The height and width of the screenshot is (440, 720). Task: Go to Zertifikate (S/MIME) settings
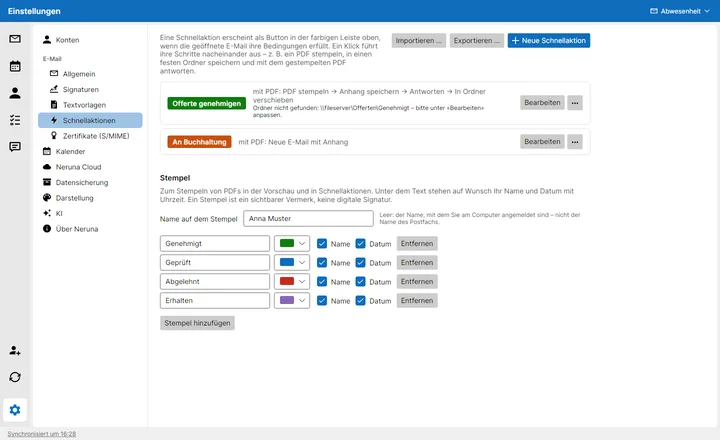click(x=90, y=136)
